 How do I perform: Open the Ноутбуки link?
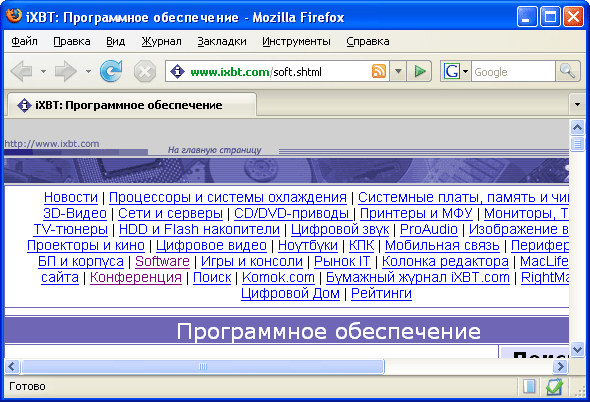[x=308, y=245]
